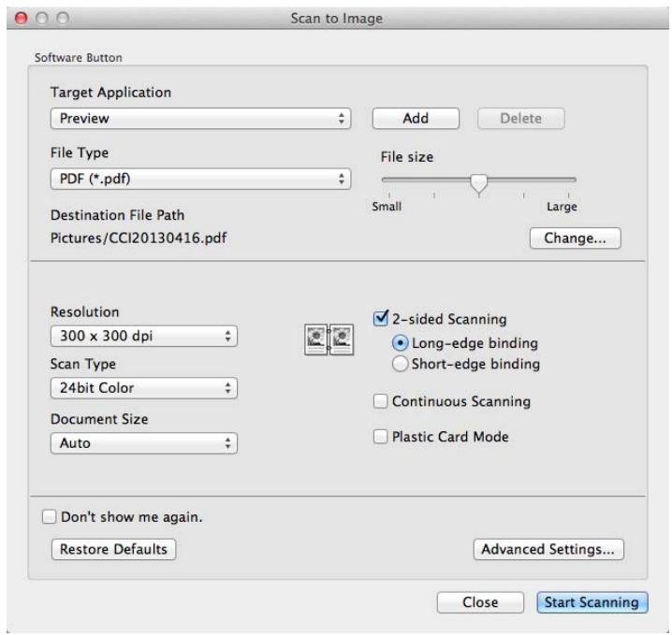
Task: Click the 2-sided scanning document preview icon
Action: pyautogui.click(x=329, y=339)
